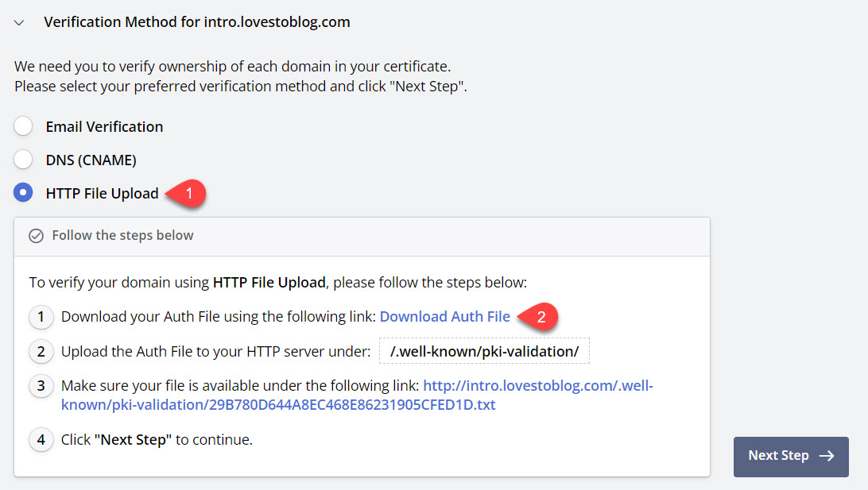Click the step 1 number badge
868x490 pixels.
click(41, 317)
